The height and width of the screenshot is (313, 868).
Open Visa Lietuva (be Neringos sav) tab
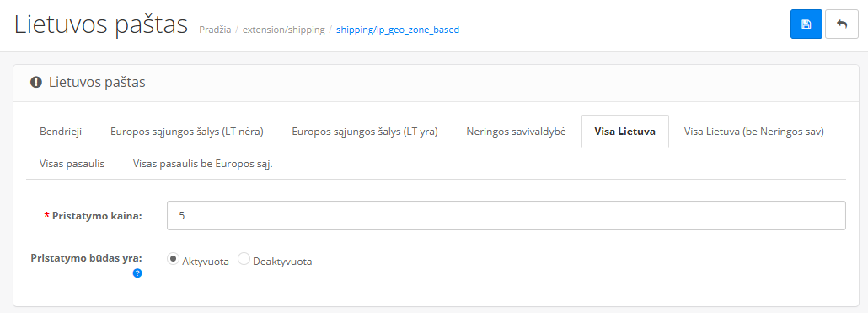754,132
